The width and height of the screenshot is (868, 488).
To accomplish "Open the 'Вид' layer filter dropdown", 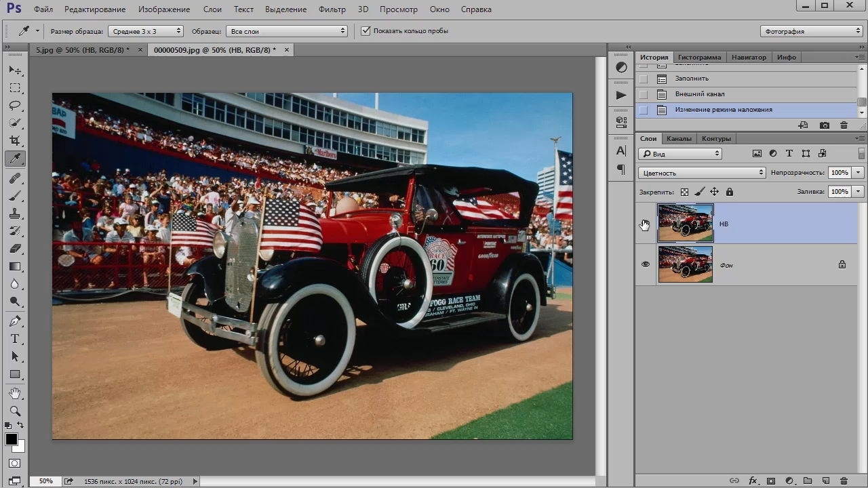I will click(680, 154).
